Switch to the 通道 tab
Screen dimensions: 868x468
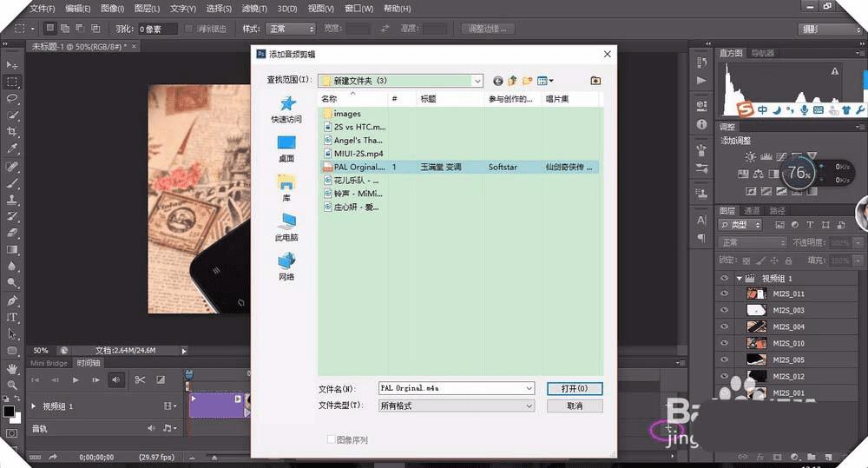click(x=752, y=210)
